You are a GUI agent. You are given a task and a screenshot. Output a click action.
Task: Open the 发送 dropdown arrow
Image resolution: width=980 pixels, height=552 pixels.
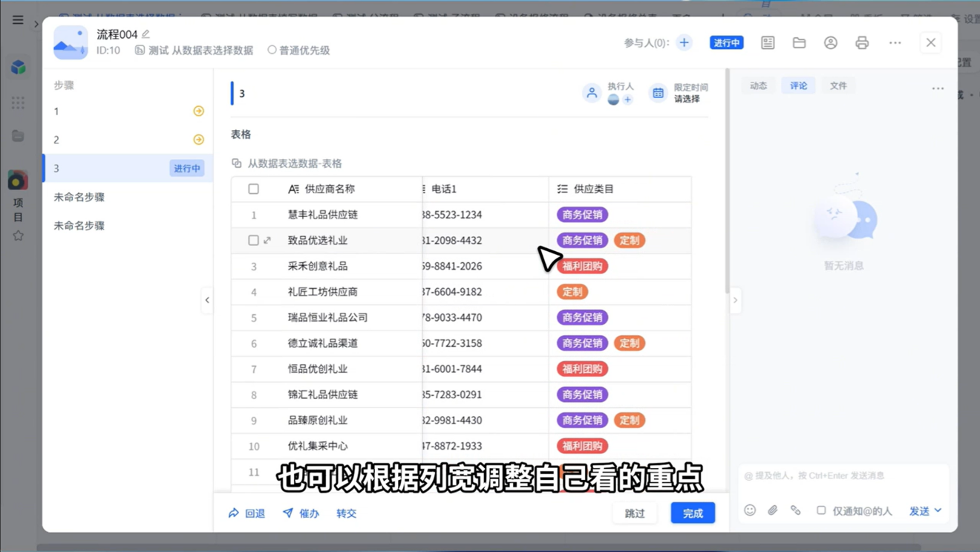coord(938,510)
